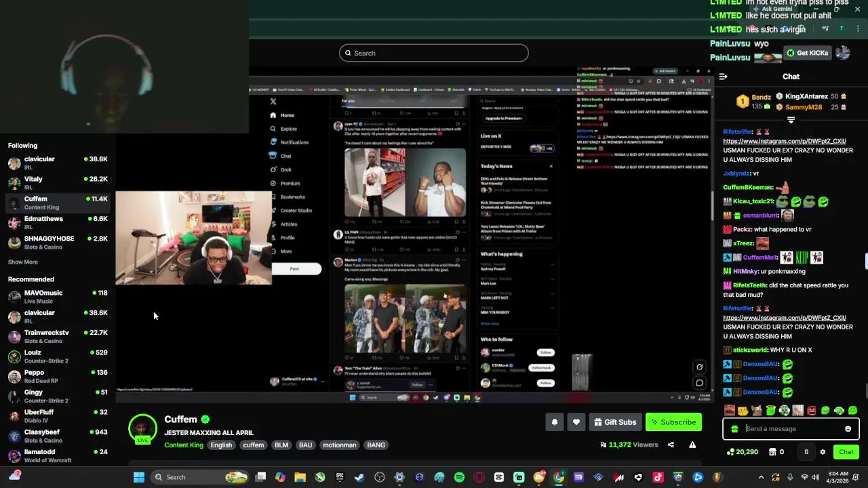This screenshot has width=868, height=488.
Task: Open the Gift Subs button
Action: click(615, 422)
